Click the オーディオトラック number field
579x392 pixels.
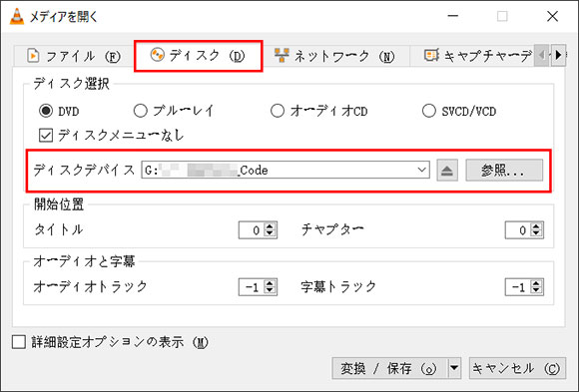252,287
